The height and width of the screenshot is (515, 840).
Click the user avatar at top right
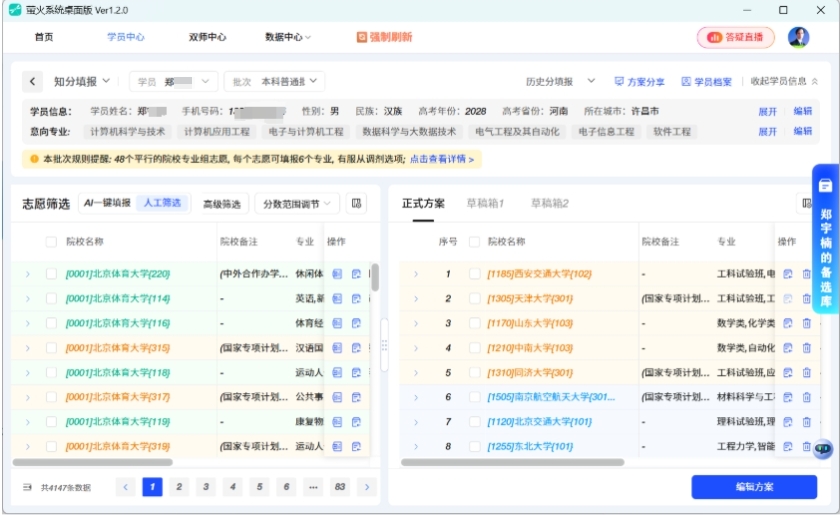[x=798, y=37]
